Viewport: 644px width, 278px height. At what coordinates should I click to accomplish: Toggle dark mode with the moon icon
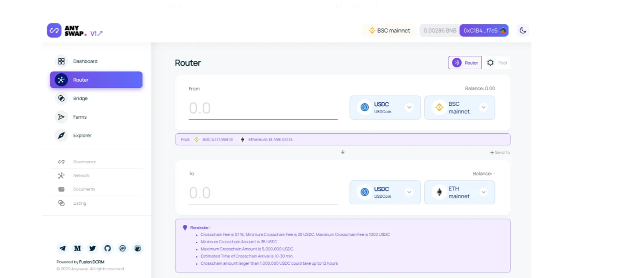pos(523,31)
